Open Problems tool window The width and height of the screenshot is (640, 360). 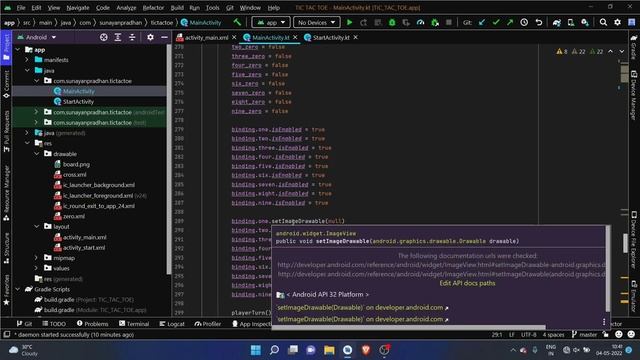coord(93,324)
